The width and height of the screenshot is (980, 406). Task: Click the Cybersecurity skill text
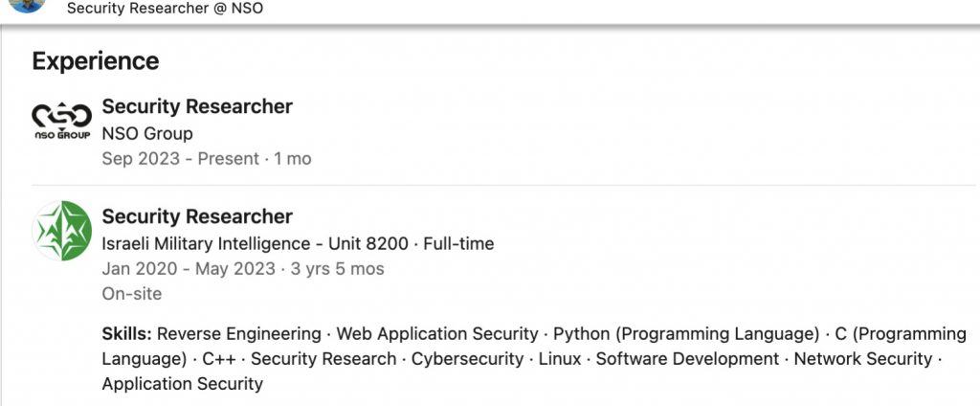[x=467, y=359]
